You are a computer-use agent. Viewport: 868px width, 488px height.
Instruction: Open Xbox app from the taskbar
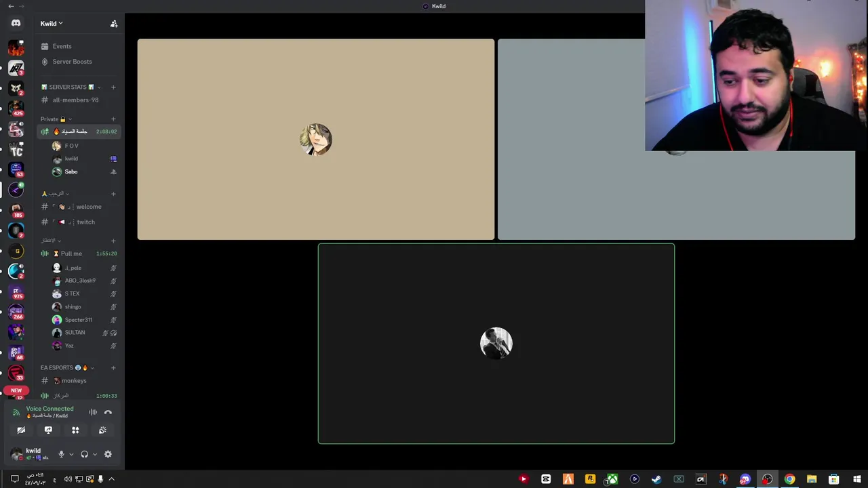pos(612,479)
